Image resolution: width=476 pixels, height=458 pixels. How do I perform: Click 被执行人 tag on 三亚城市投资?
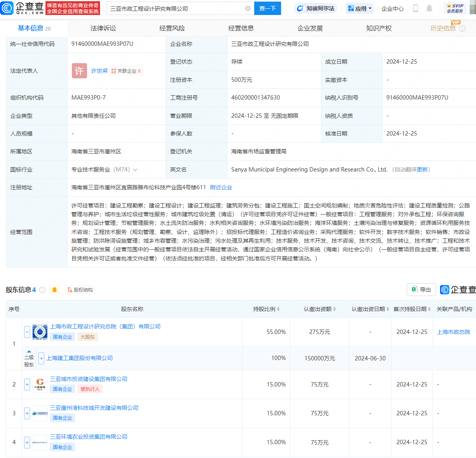[x=90, y=389]
